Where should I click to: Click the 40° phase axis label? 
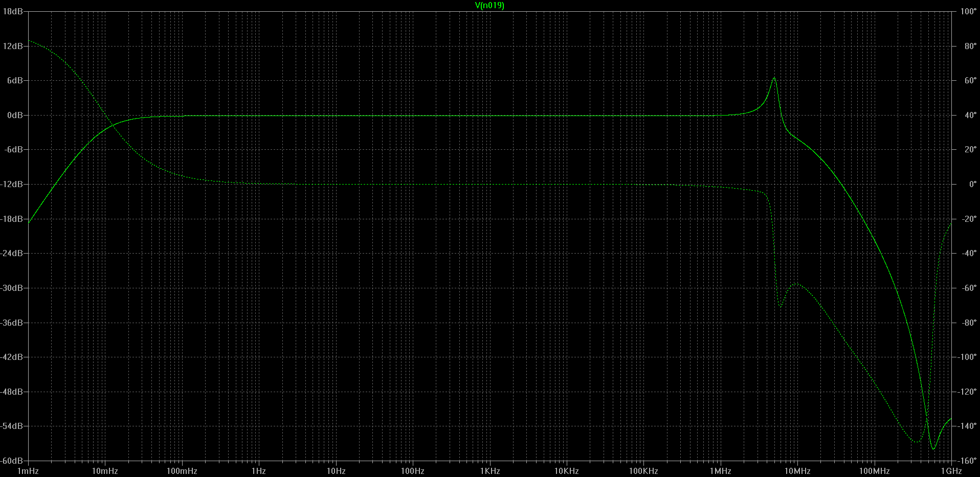click(x=970, y=116)
